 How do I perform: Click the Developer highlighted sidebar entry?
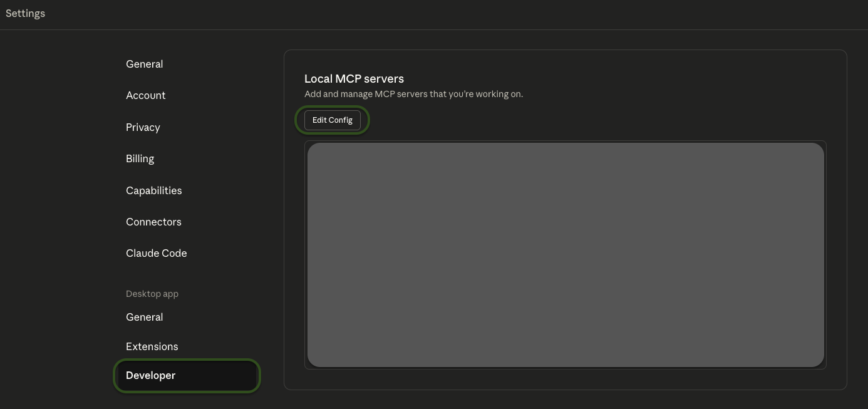[x=150, y=375]
